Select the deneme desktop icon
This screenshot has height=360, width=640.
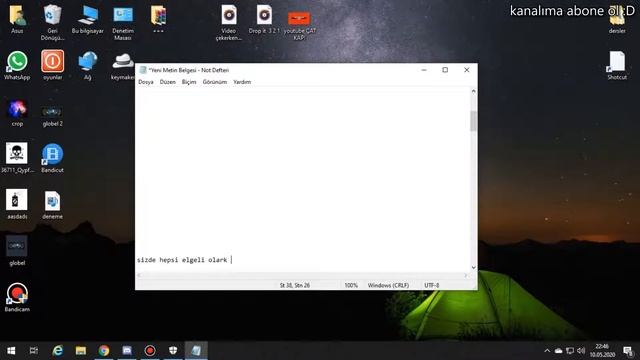[52, 205]
